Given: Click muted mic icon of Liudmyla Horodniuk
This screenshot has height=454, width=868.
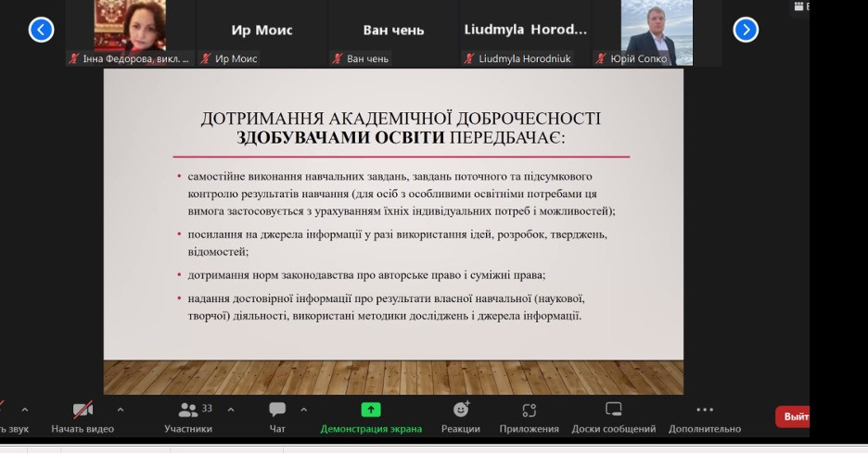Looking at the screenshot, I should coord(469,58).
